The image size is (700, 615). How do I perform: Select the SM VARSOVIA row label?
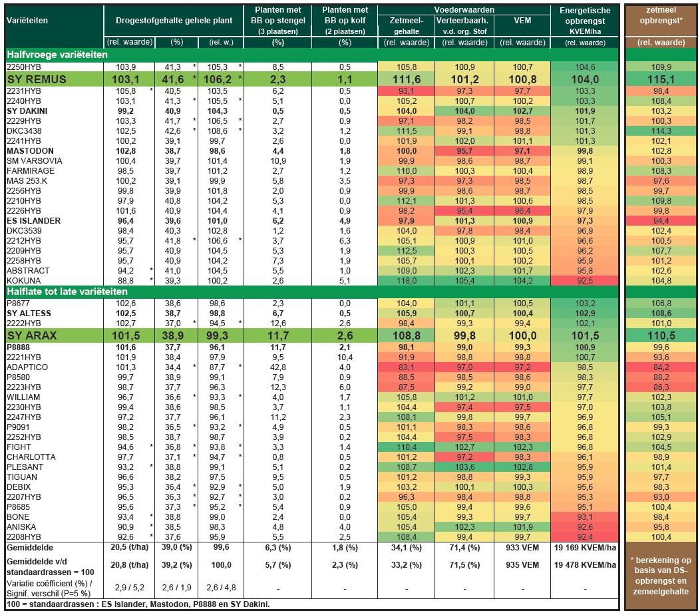pyautogui.click(x=35, y=161)
